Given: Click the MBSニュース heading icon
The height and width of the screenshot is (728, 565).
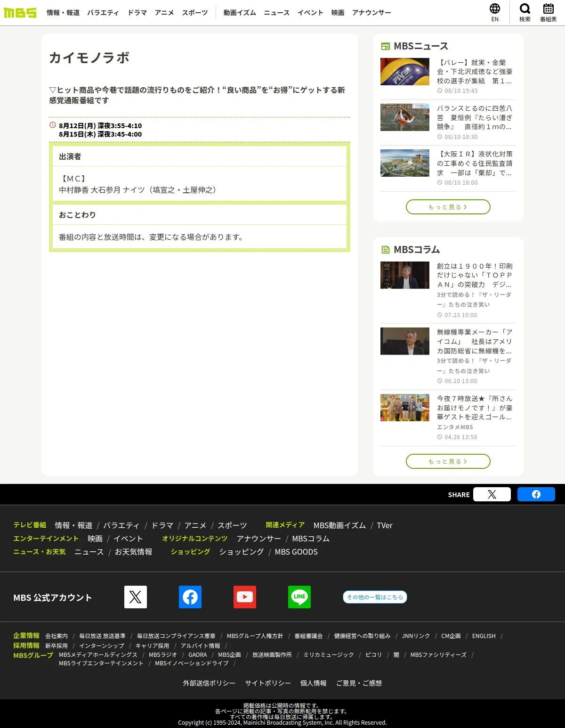Looking at the screenshot, I should click(x=386, y=46).
